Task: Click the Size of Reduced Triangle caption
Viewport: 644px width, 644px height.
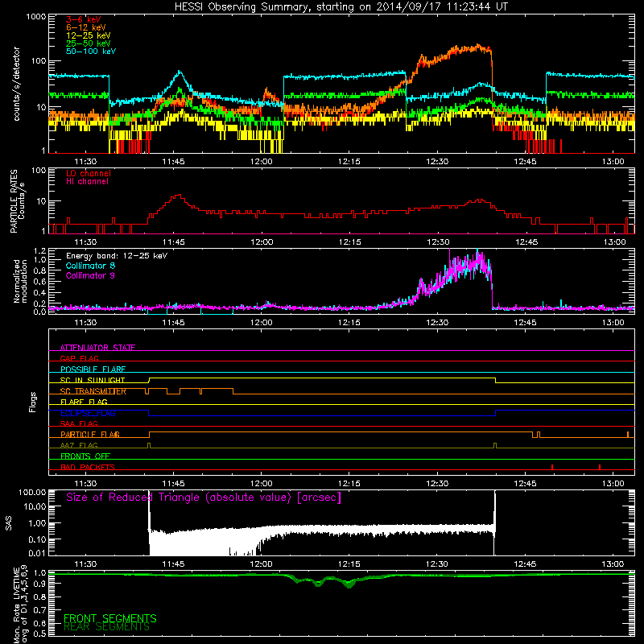Action: click(204, 497)
